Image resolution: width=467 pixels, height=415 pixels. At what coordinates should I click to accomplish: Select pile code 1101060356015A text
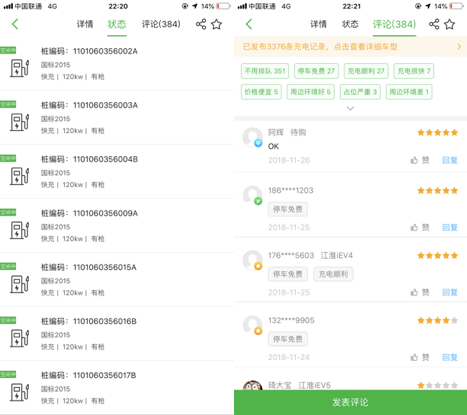[x=105, y=267]
